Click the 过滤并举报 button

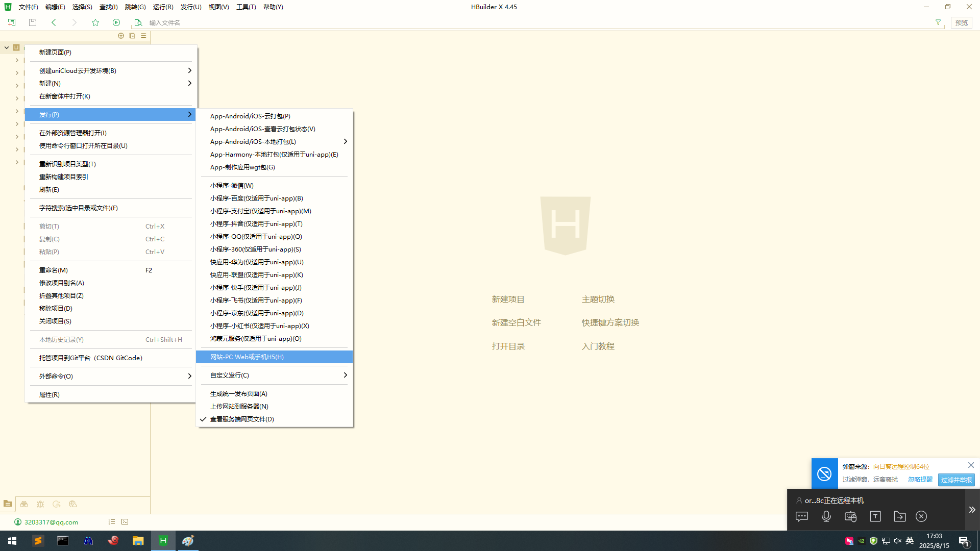tap(957, 480)
